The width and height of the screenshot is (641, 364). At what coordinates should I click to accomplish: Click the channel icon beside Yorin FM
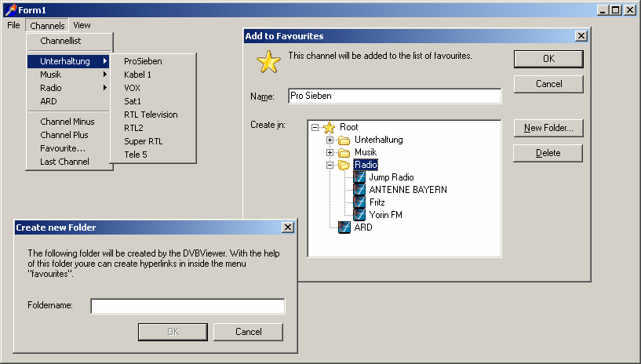(359, 215)
